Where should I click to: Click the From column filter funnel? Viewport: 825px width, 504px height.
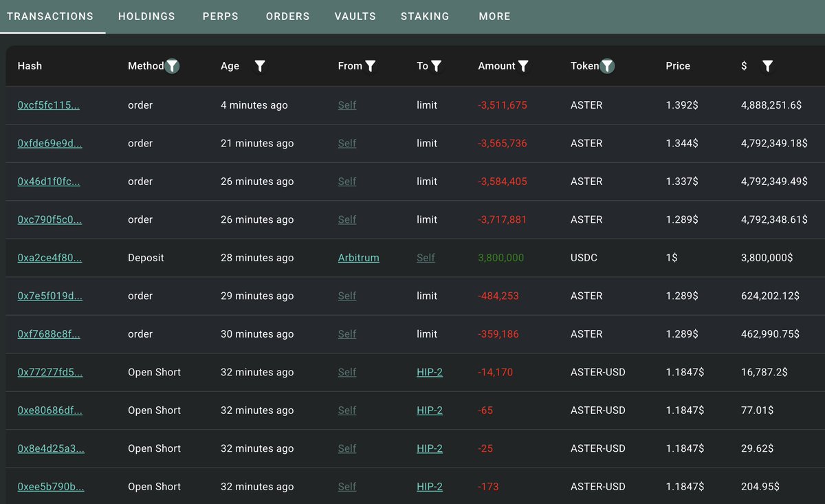click(x=371, y=66)
